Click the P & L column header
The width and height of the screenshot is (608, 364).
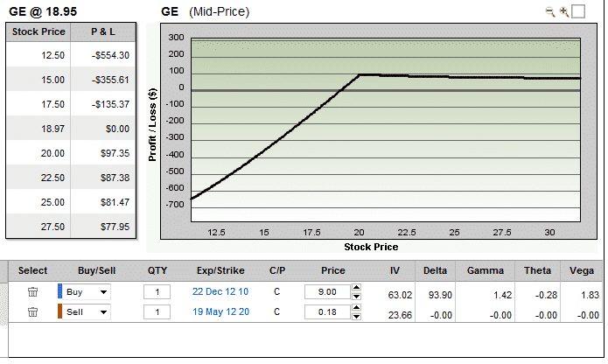coord(104,31)
